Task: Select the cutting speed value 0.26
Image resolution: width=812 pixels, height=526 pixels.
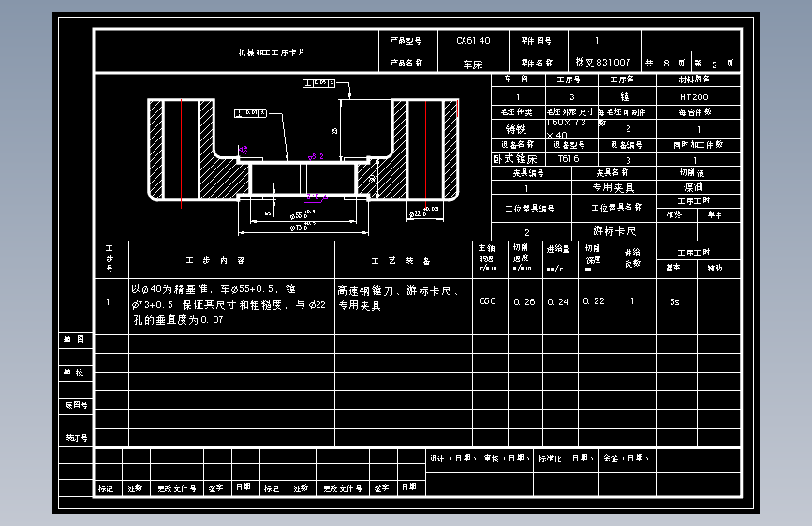Action: pos(524,301)
